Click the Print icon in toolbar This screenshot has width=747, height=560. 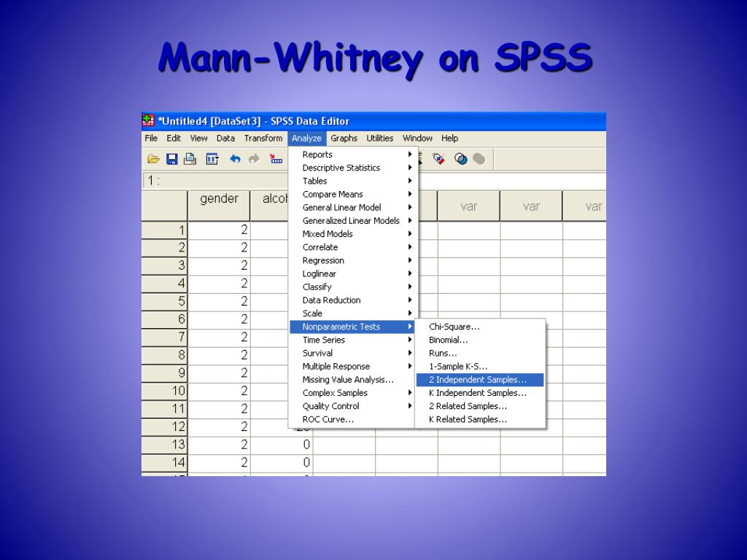190,159
